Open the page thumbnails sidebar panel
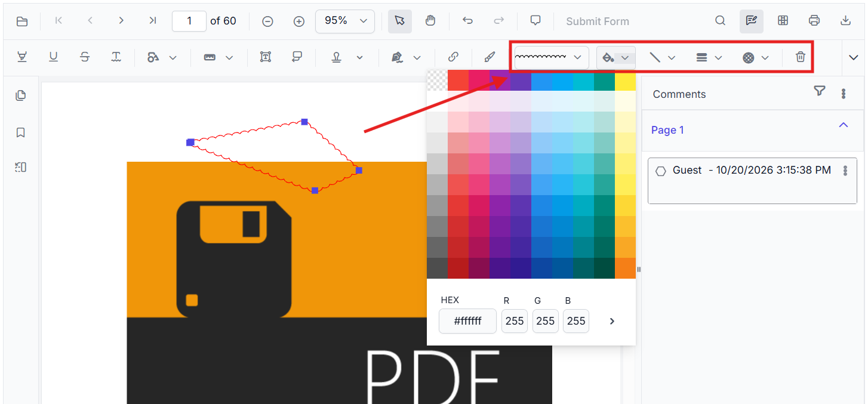The width and height of the screenshot is (868, 404). point(21,95)
